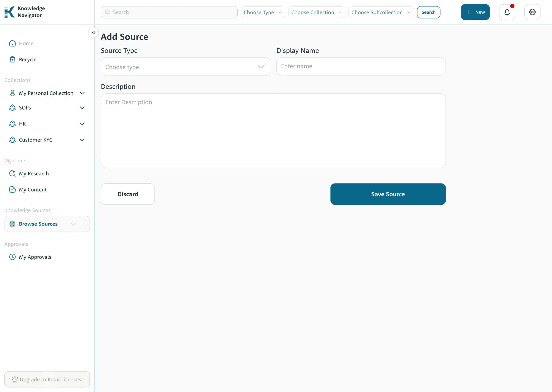Open the Choose Type filter dropdown
This screenshot has width=552, height=392.
tap(263, 12)
